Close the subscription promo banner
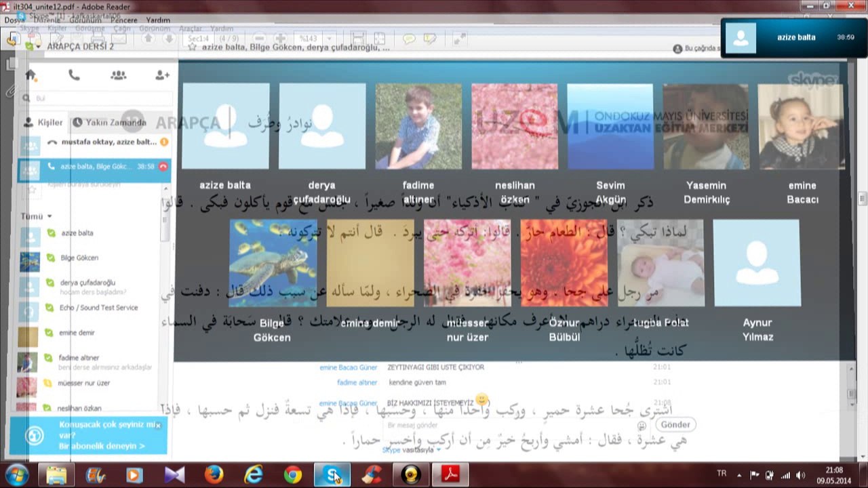The width and height of the screenshot is (868, 488). point(158,426)
